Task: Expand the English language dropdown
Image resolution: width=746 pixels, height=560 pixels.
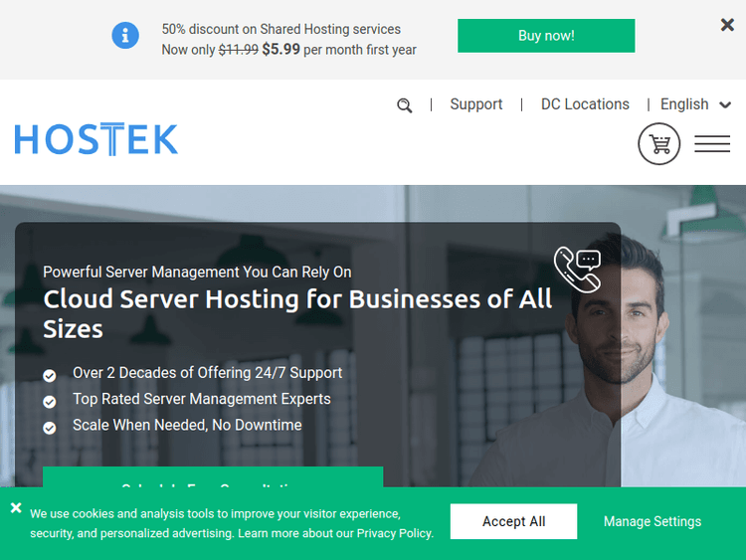Action: (x=695, y=104)
